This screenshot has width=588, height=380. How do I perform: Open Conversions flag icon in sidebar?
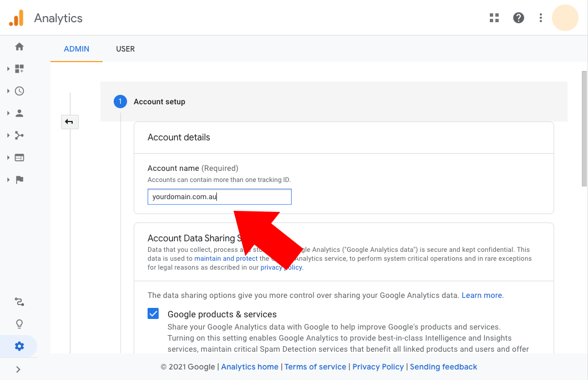tap(19, 180)
